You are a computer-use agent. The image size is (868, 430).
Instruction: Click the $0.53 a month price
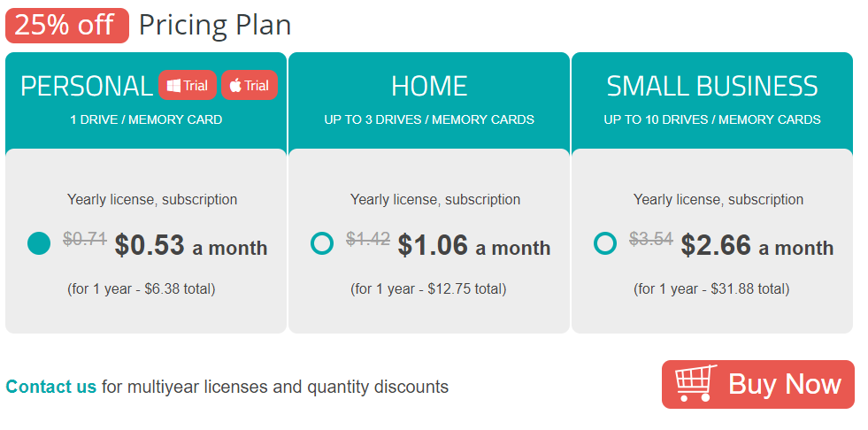(190, 245)
